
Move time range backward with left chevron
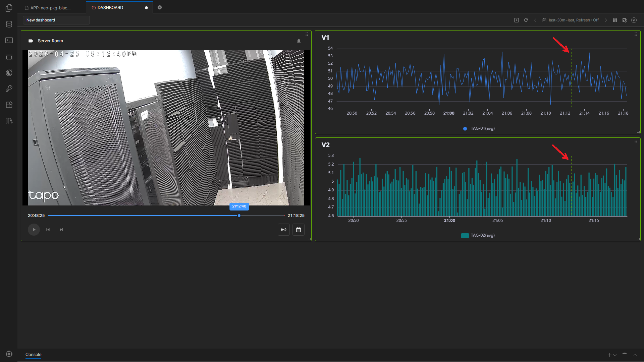click(535, 20)
